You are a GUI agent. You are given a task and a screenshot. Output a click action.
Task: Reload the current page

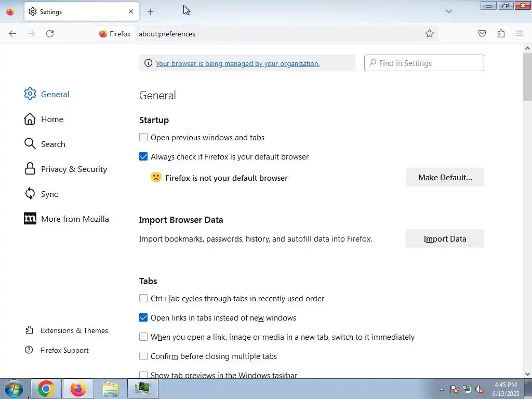(x=50, y=34)
